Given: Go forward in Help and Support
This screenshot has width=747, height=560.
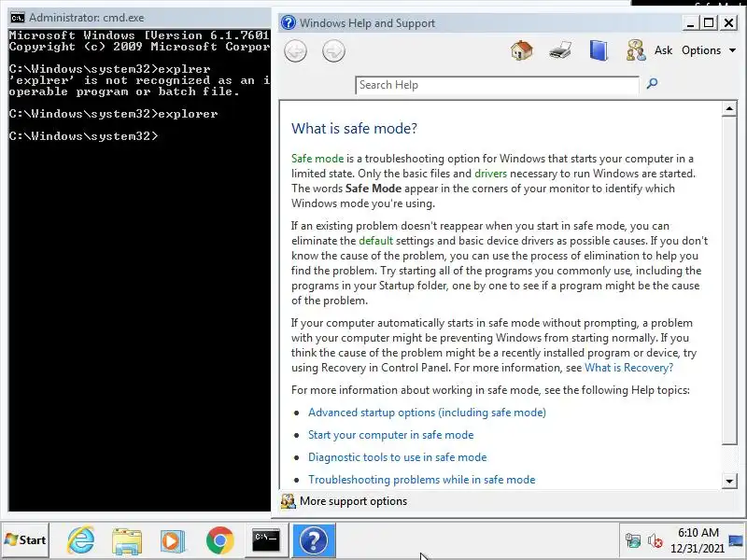Looking at the screenshot, I should click(x=333, y=51).
